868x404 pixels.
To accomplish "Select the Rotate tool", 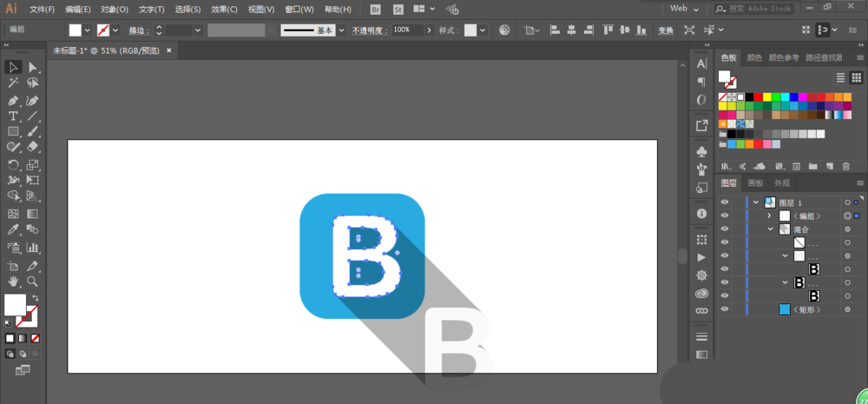I will (x=13, y=164).
